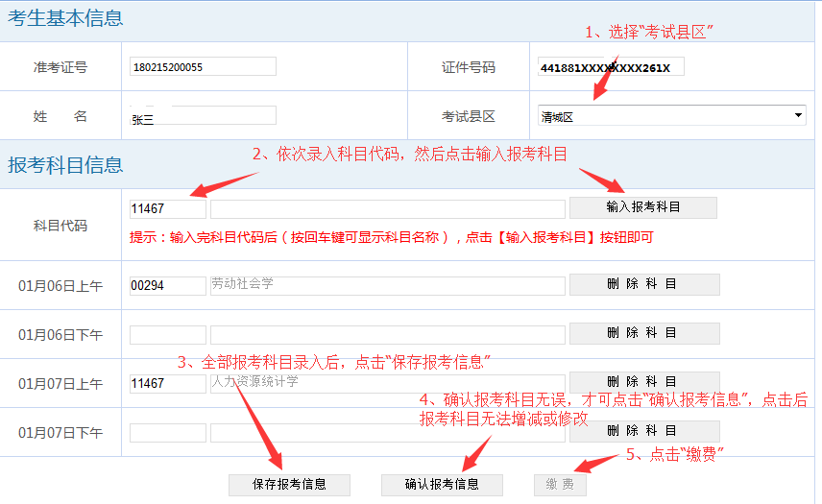Click the red 提示 hint about 科目代码
The height and width of the screenshot is (504, 822).
tap(391, 237)
